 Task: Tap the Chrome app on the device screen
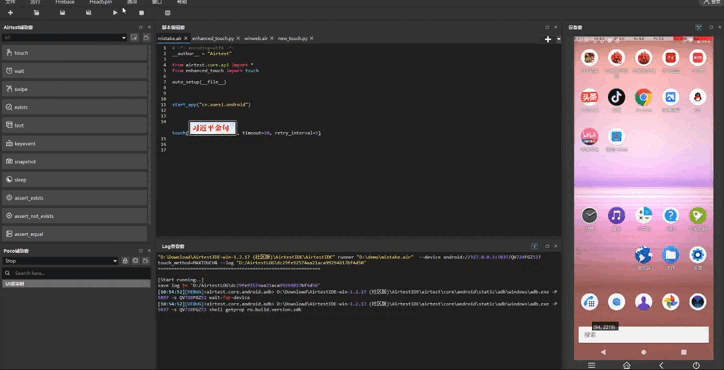[643, 97]
